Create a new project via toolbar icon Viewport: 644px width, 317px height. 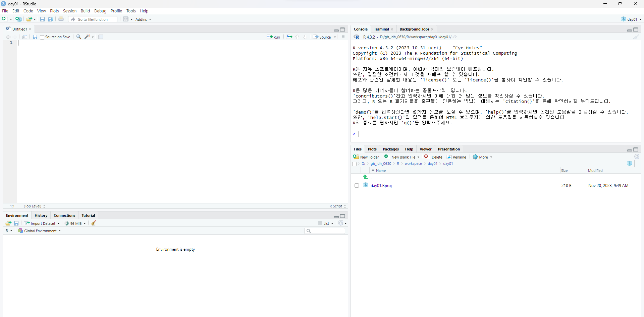(x=18, y=19)
